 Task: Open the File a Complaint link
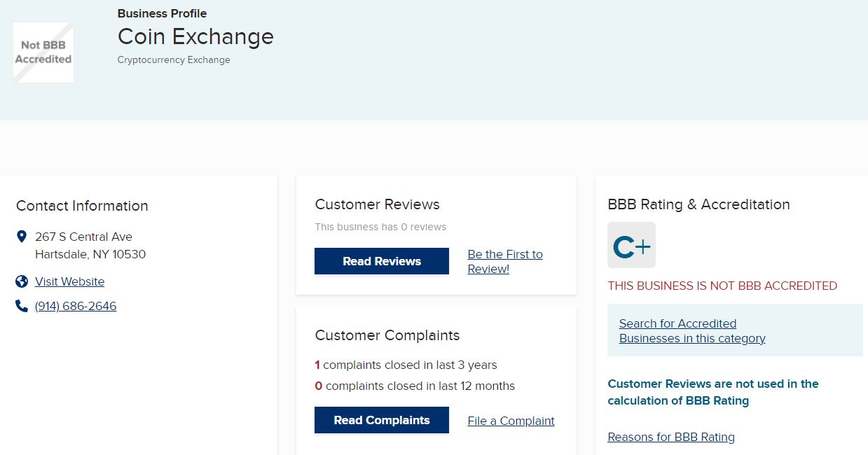pos(511,421)
